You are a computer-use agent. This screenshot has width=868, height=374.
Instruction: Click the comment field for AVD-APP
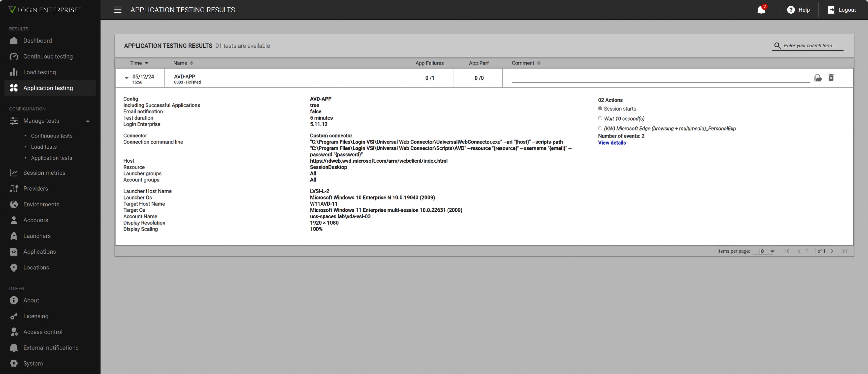pyautogui.click(x=661, y=78)
